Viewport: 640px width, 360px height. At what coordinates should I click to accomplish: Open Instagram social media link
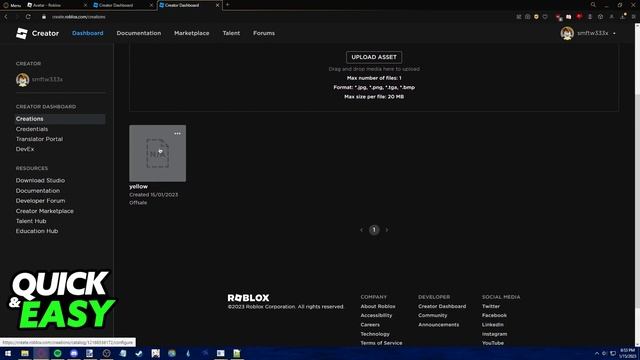point(494,334)
